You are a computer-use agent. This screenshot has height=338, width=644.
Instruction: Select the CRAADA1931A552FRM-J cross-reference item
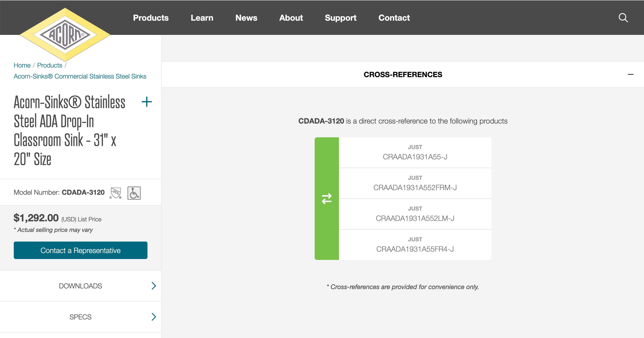tap(415, 183)
